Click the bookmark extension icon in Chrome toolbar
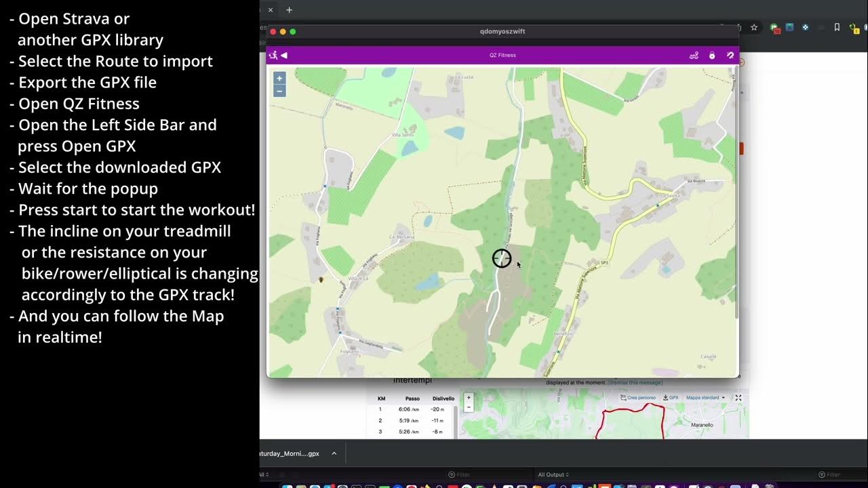This screenshot has height=488, width=868. pyautogui.click(x=837, y=28)
